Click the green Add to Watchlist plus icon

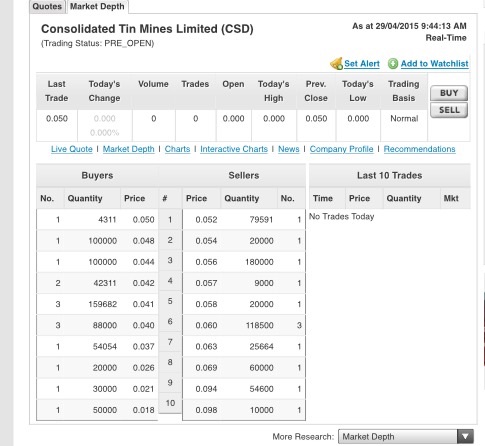[x=393, y=63]
